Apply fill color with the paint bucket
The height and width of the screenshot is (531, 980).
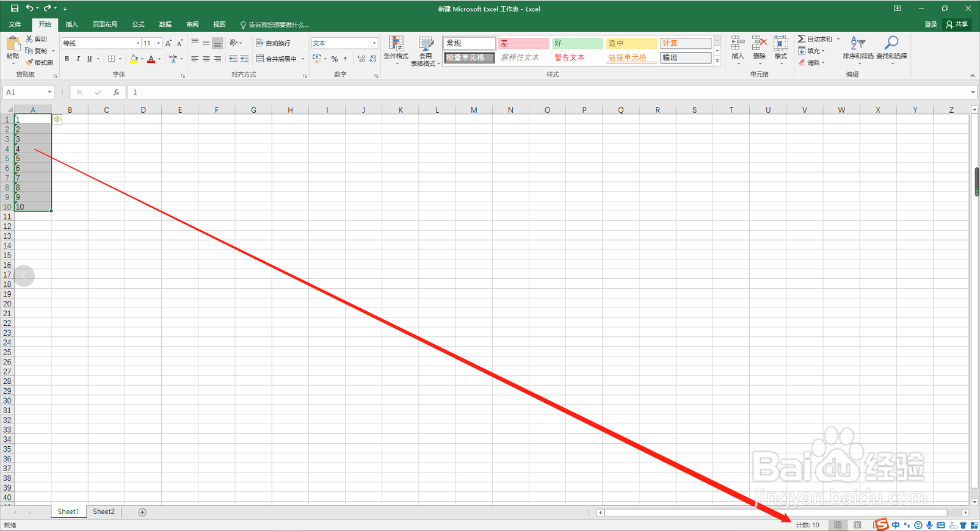tap(134, 59)
